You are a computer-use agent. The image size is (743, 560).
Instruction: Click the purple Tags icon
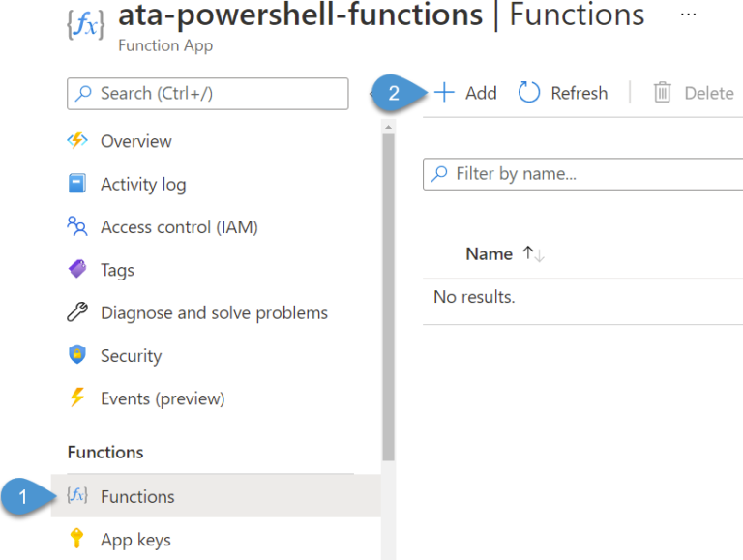(x=77, y=270)
